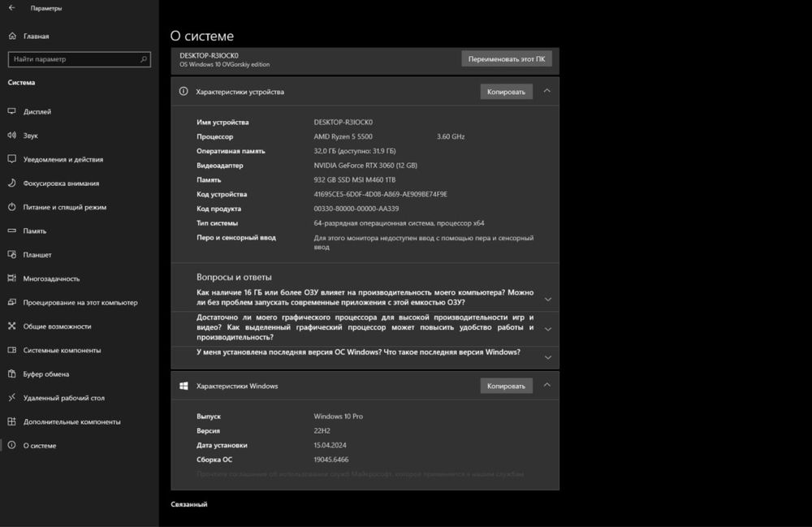This screenshot has height=527, width=812.
Task: Click the Память storage icon in the sidebar
Action: coord(12,231)
